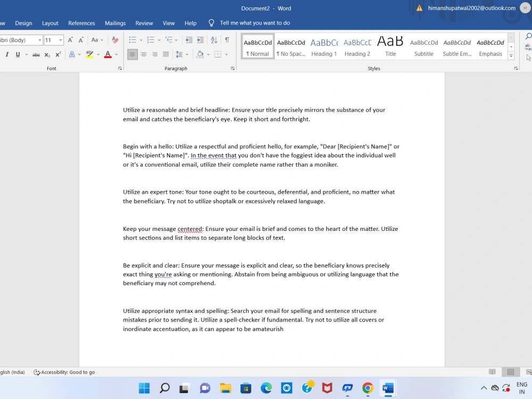Switch to Print Layout view icon
Image resolution: width=532 pixels, height=399 pixels.
(x=511, y=372)
